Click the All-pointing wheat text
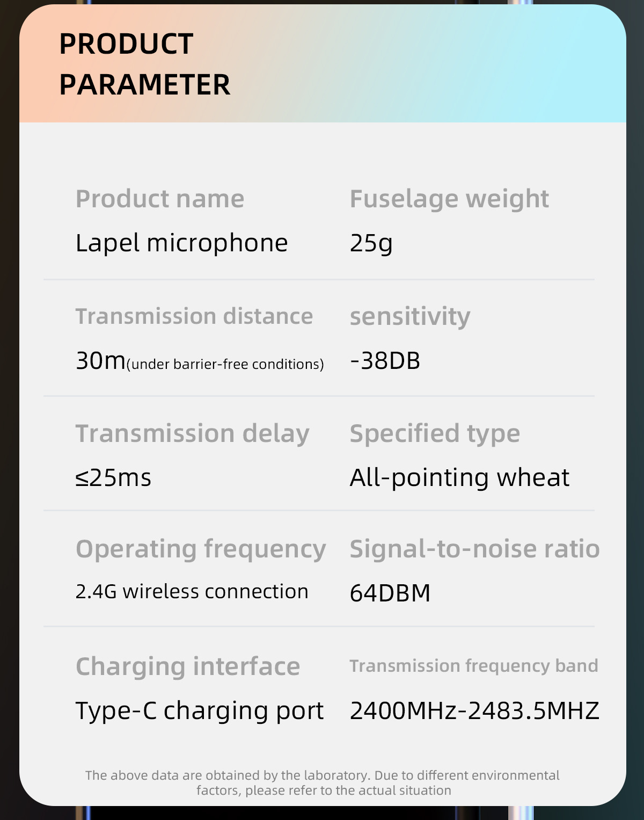This screenshot has height=820, width=644. point(459,477)
